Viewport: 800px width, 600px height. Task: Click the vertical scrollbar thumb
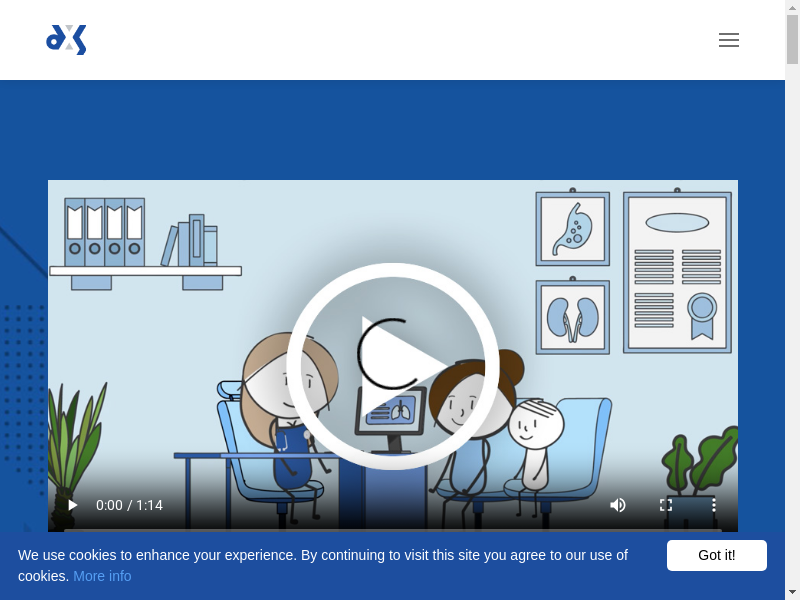click(792, 40)
